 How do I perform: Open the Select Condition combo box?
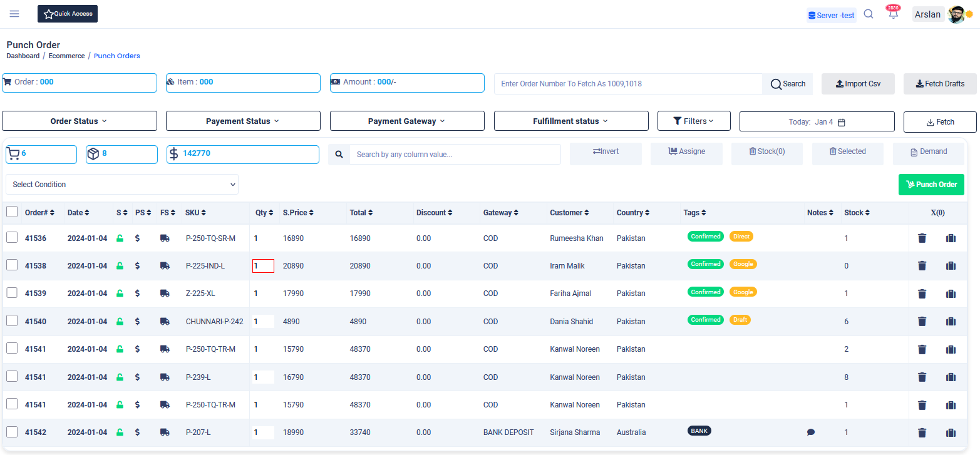pos(122,185)
